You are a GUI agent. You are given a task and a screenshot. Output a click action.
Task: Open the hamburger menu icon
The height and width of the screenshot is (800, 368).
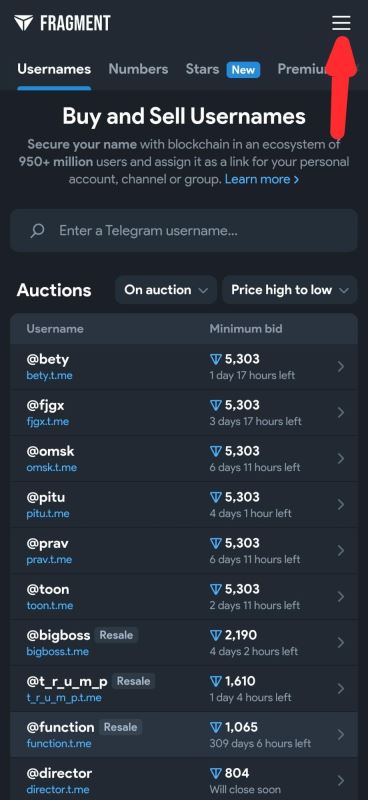pos(341,23)
